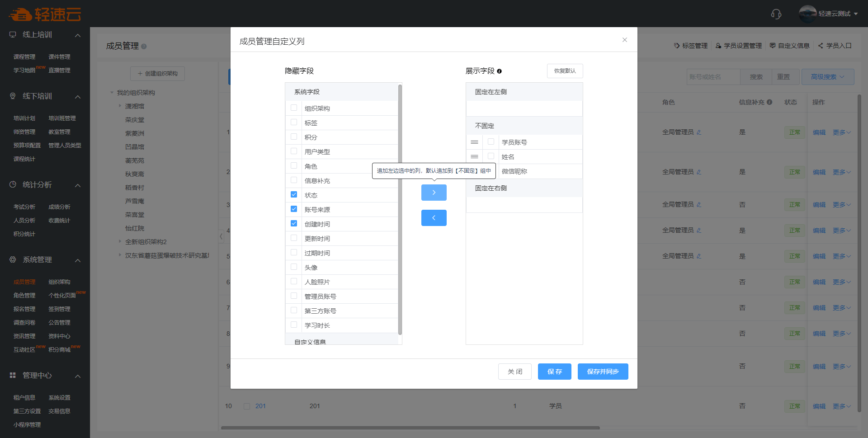This screenshot has height=438, width=868.
Task: Click the left arrow to remove fields
Action: tap(434, 218)
